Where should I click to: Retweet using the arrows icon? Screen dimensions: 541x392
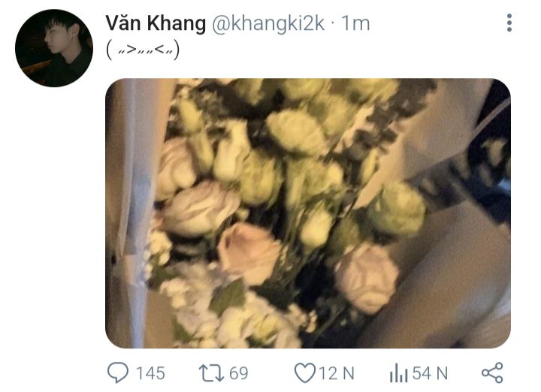click(x=211, y=373)
